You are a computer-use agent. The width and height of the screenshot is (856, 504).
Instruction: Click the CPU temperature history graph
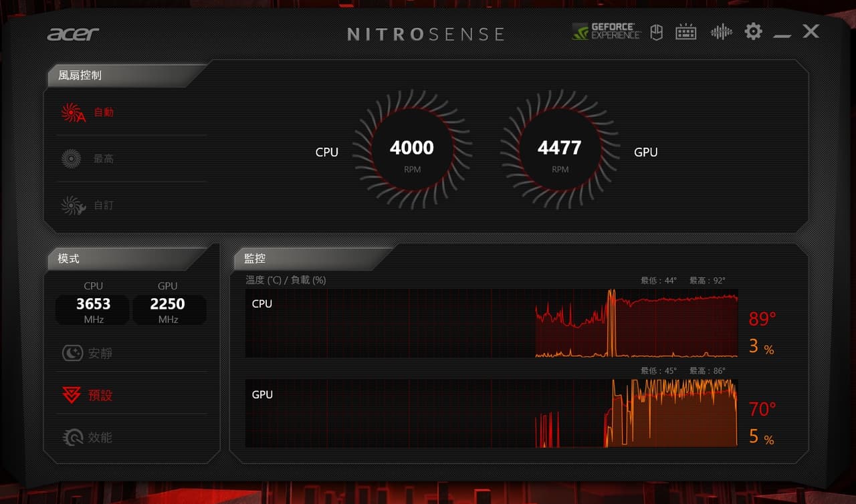pyautogui.click(x=493, y=323)
